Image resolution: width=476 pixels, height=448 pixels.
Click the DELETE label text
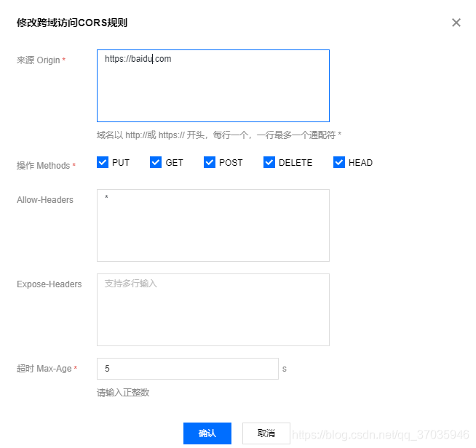tap(295, 163)
